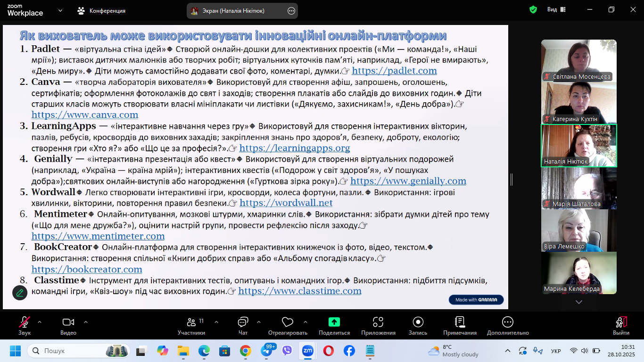
Task: Click the React heart icon
Action: (x=287, y=322)
